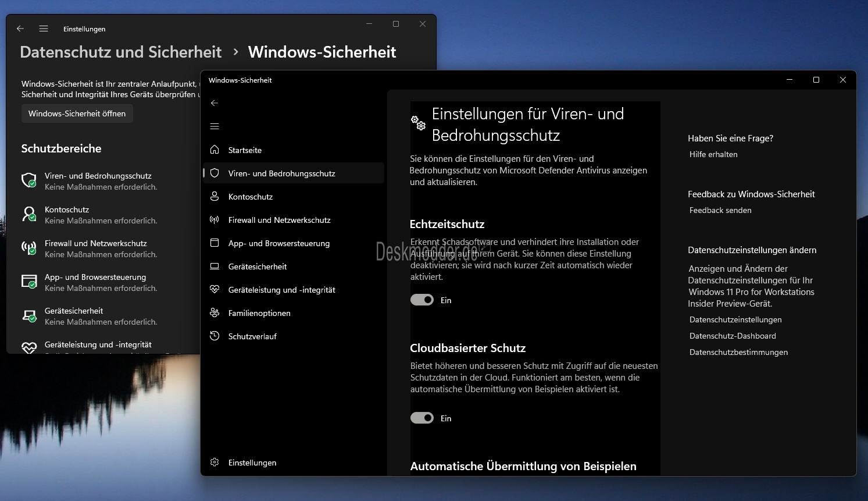Open the Datenschutzeinstellungen link
The width and height of the screenshot is (868, 501).
coord(735,319)
